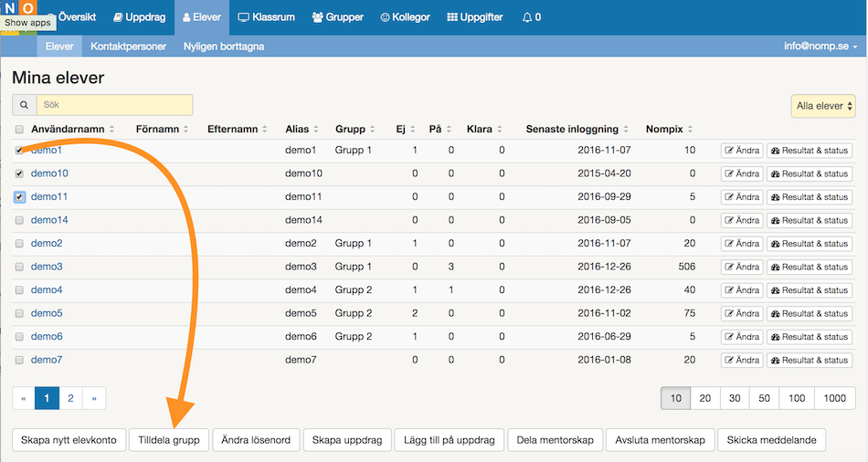Go to next page arrow in pagination
Screen dimensions: 868x462
(93, 398)
